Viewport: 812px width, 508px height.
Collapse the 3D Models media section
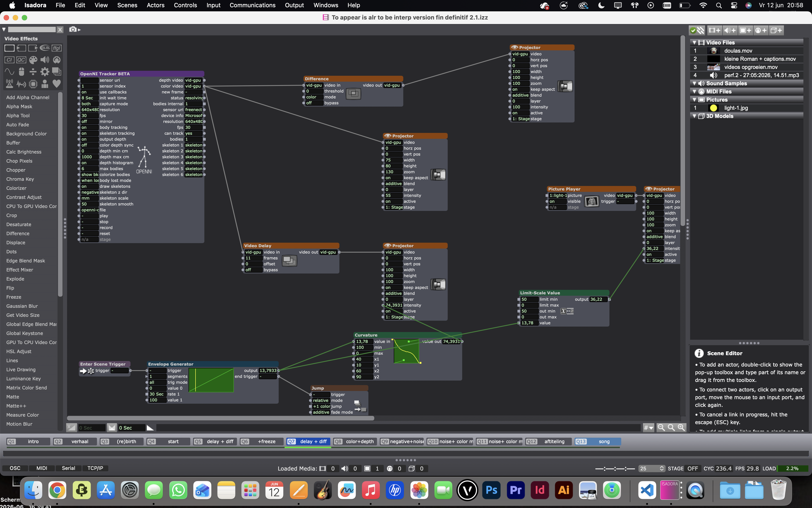[x=694, y=116]
